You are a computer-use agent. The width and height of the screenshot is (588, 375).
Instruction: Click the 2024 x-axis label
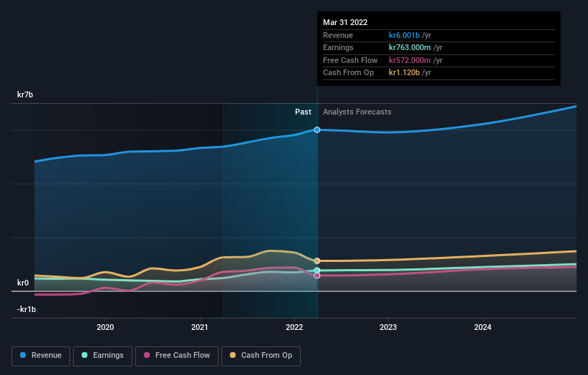click(x=483, y=327)
